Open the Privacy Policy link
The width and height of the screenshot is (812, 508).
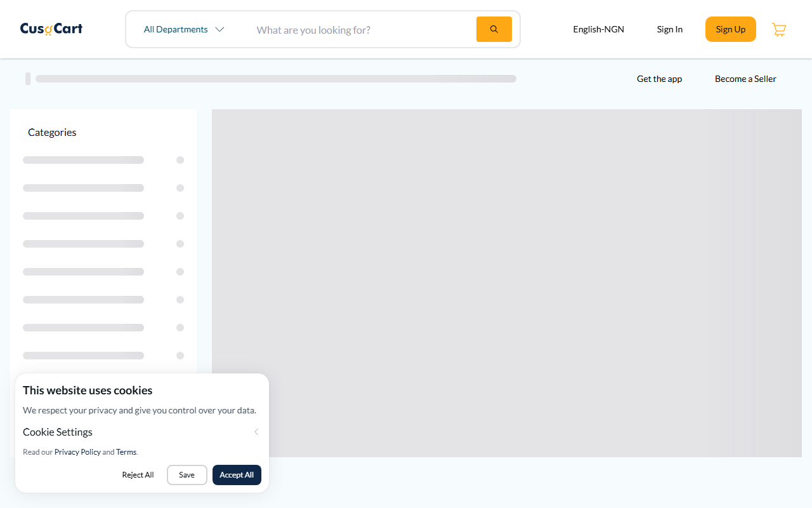(77, 452)
